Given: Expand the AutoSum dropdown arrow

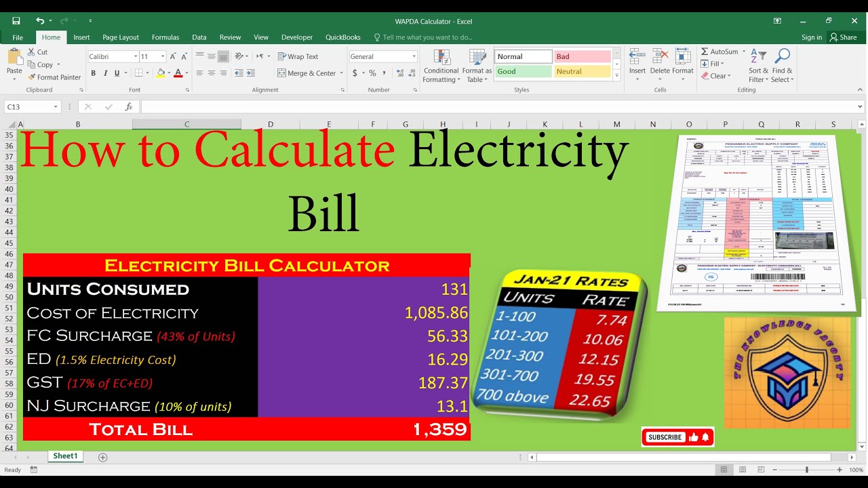Looking at the screenshot, I should tap(743, 52).
